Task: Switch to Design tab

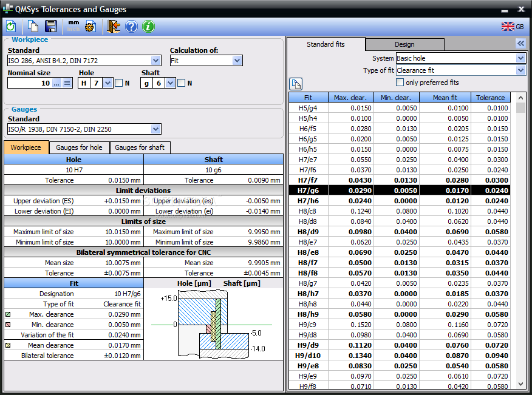Action: point(404,44)
